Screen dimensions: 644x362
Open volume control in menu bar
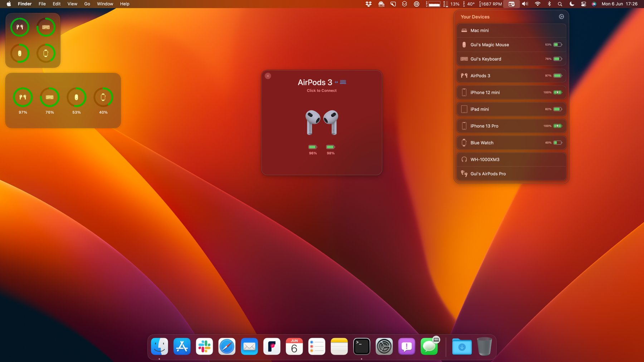pyautogui.click(x=525, y=4)
